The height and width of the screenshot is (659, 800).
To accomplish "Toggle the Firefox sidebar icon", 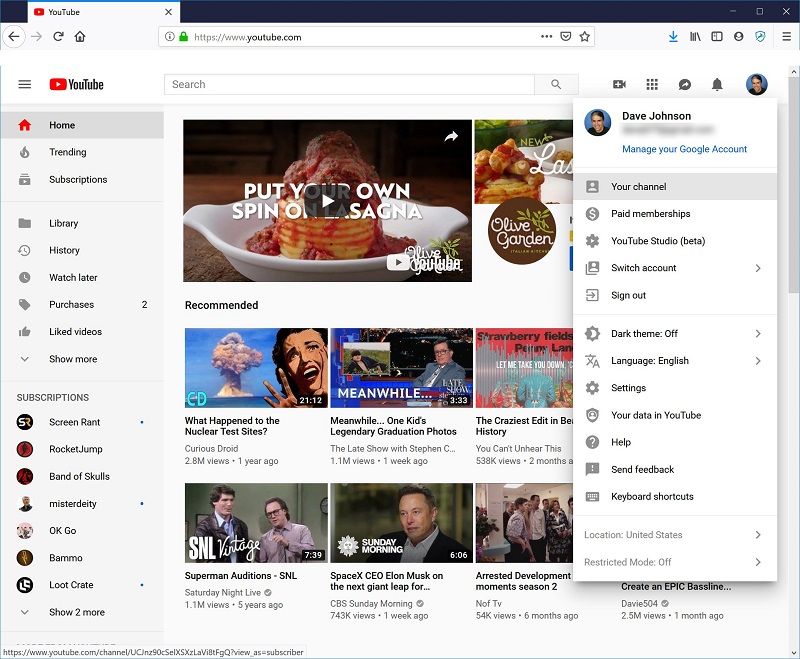I will [717, 36].
